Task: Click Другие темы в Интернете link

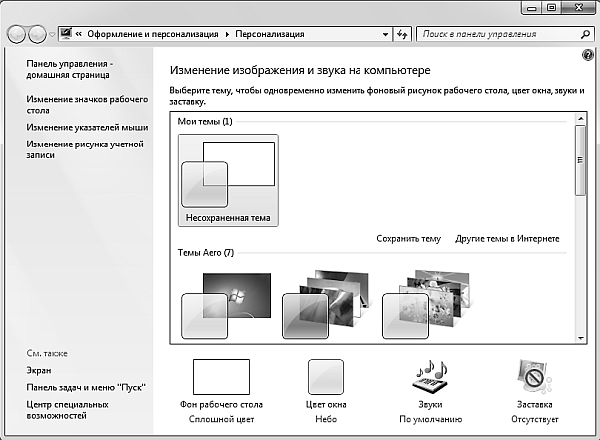Action: [507, 239]
